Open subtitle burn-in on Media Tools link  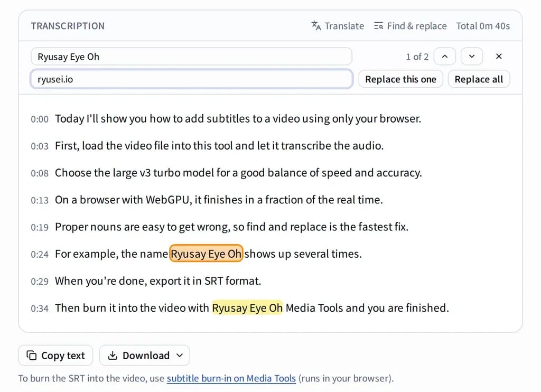click(x=231, y=378)
